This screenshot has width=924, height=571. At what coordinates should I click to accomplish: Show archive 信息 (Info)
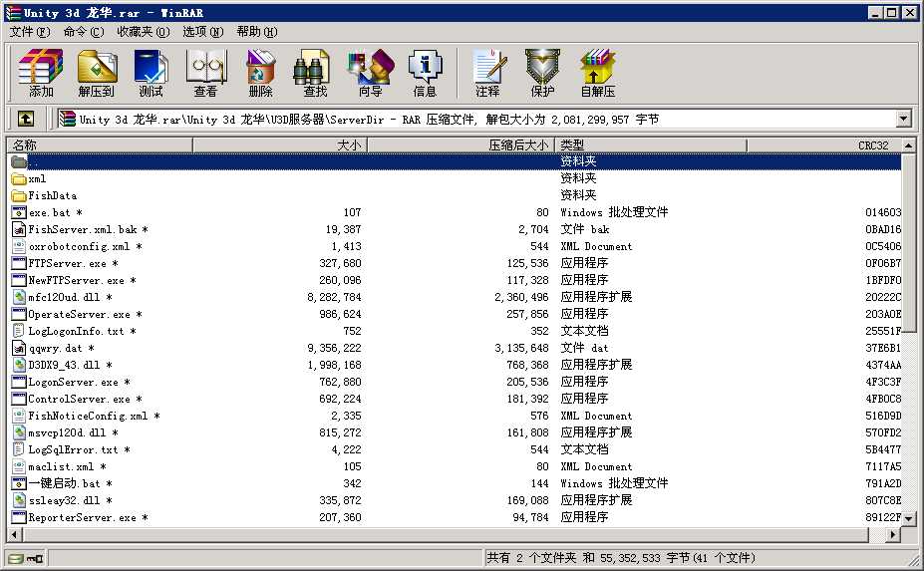coord(425,73)
